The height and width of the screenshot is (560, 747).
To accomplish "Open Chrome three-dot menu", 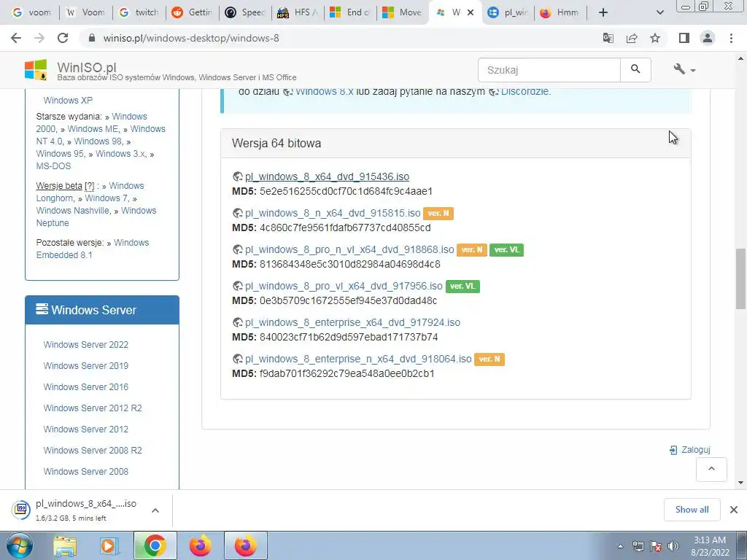I will click(x=731, y=38).
